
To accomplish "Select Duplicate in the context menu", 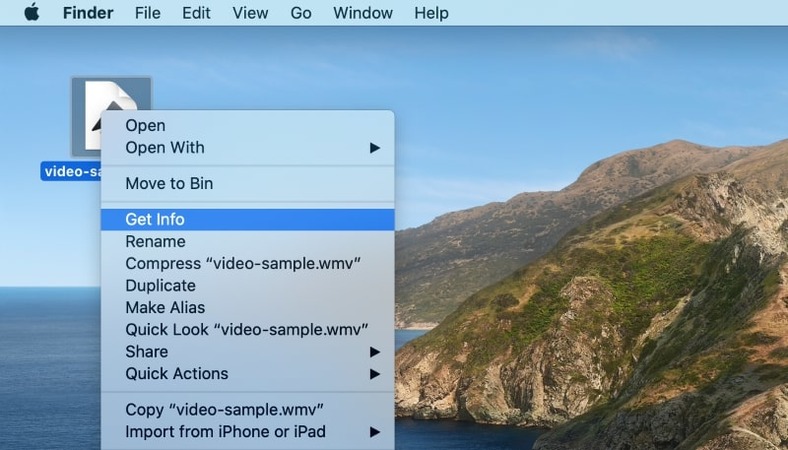I will (x=247, y=286).
